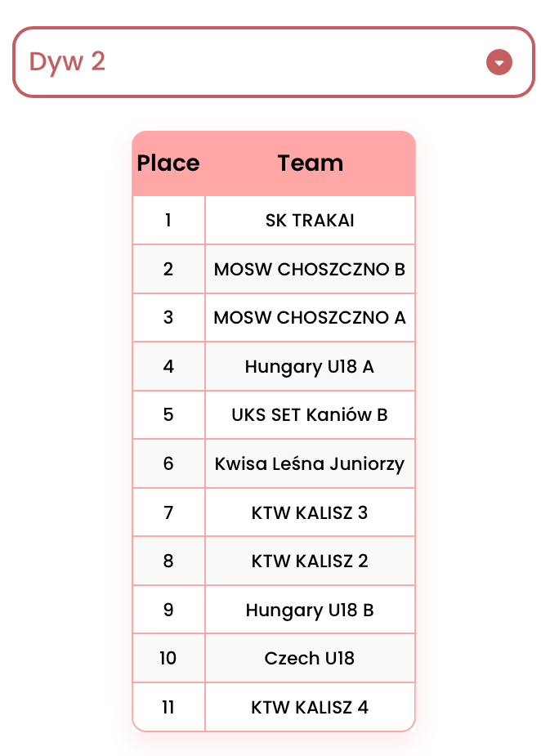
Task: Click the Team column header
Action: pos(310,163)
